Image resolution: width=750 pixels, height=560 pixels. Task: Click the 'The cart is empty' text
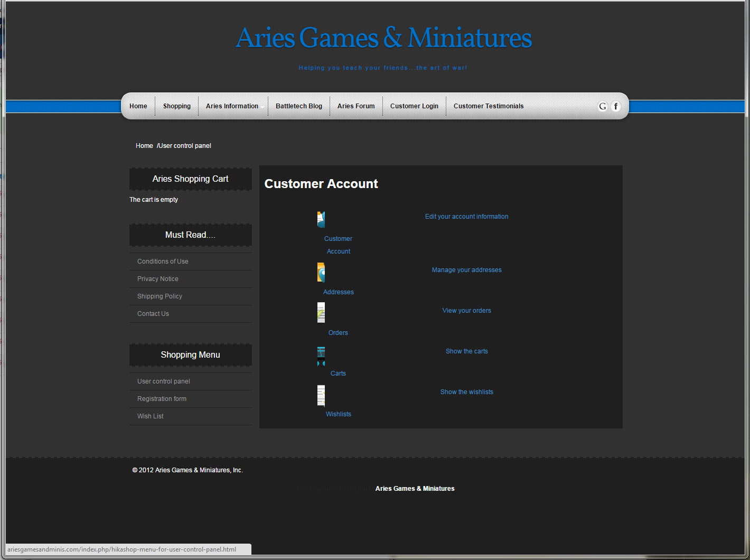154,200
